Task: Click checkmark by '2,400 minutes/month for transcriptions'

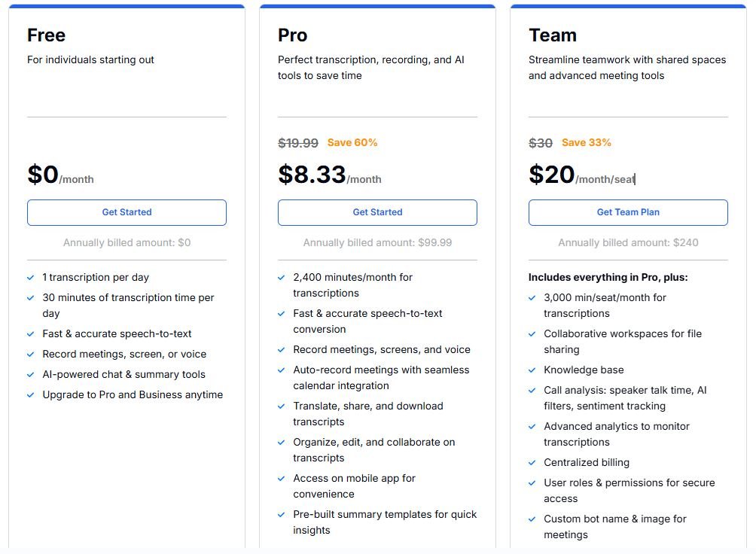Action: pos(282,278)
